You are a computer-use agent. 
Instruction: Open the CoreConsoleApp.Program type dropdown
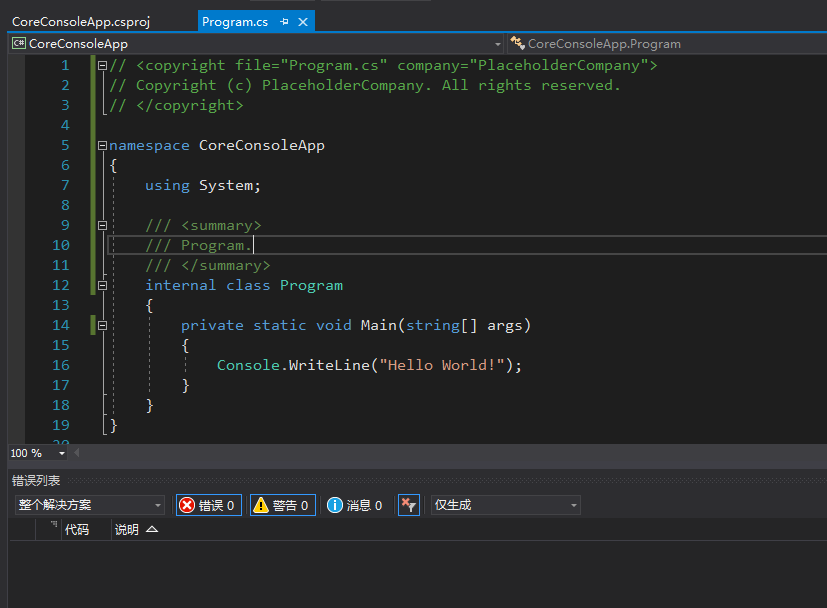click(667, 44)
